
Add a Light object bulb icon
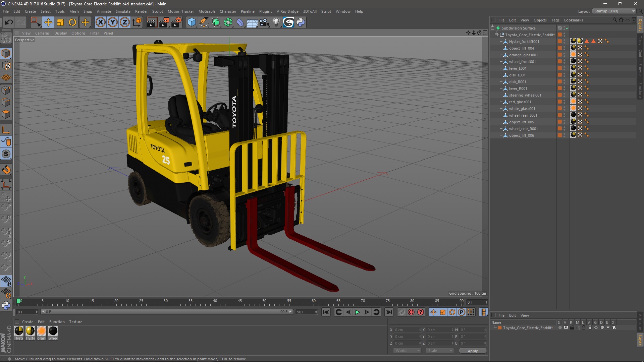(x=276, y=22)
